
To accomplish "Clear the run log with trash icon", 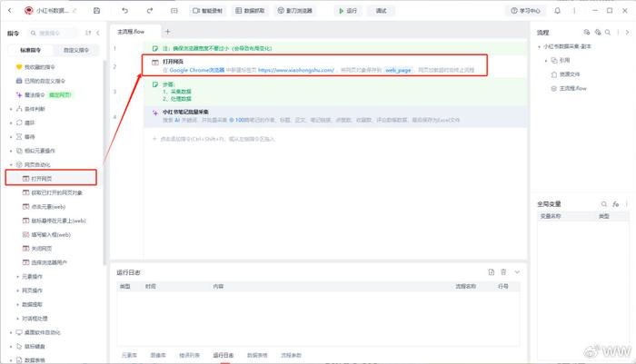I will point(503,272).
